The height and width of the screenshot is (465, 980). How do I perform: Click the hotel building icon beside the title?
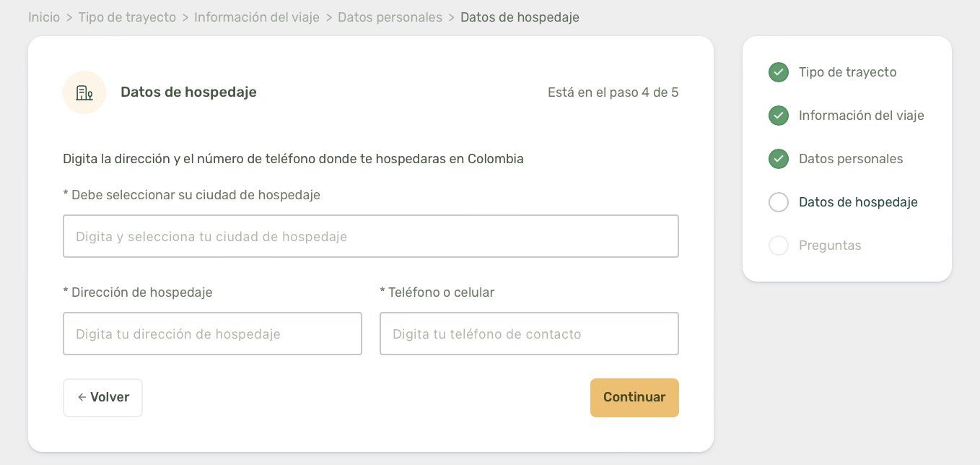84,92
